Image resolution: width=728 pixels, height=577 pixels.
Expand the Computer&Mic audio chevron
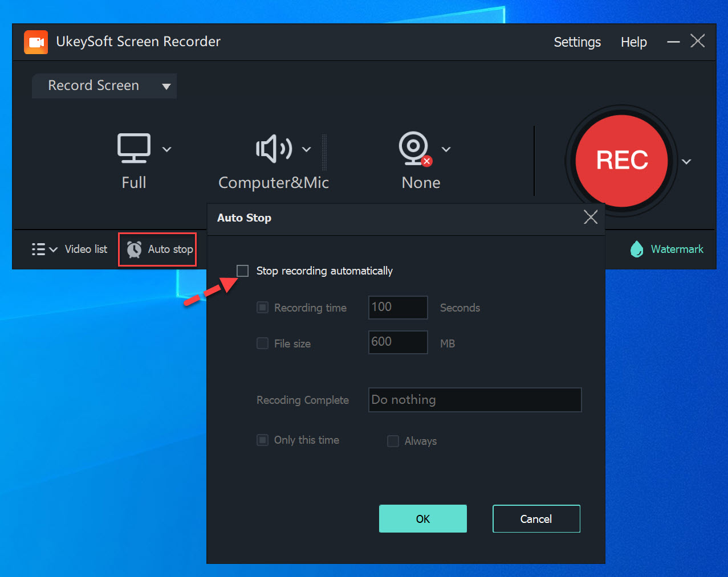tap(306, 149)
